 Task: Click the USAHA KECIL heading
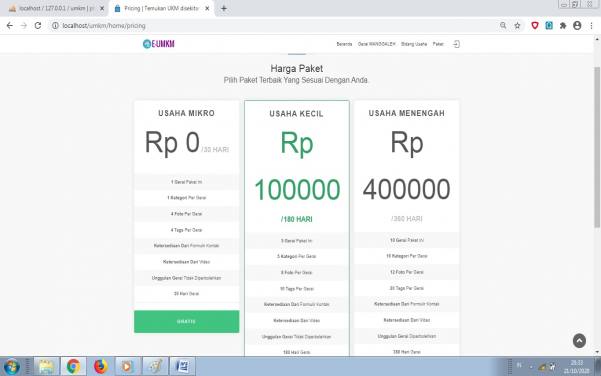click(297, 114)
